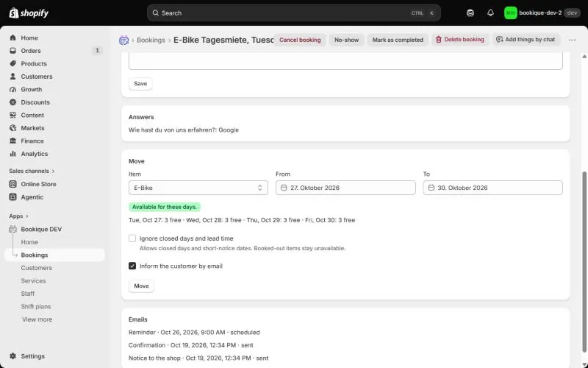Click the Content icon
This screenshot has width=588, height=368.
tap(12, 116)
